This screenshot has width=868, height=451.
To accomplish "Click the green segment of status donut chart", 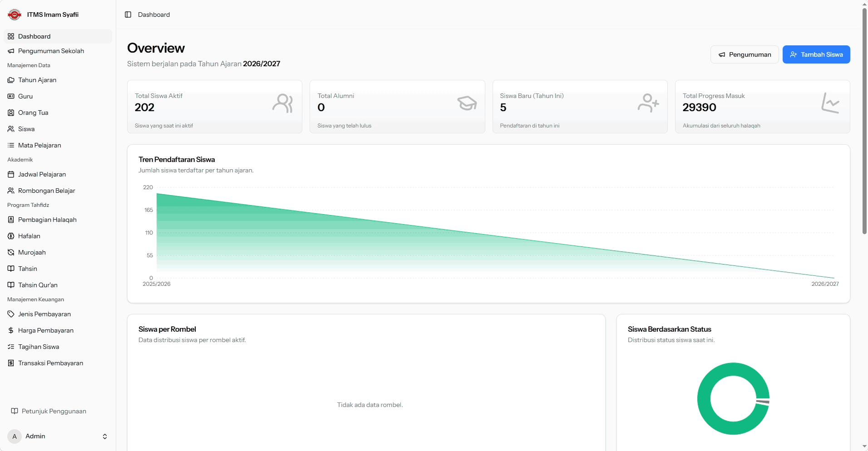I will click(704, 398).
